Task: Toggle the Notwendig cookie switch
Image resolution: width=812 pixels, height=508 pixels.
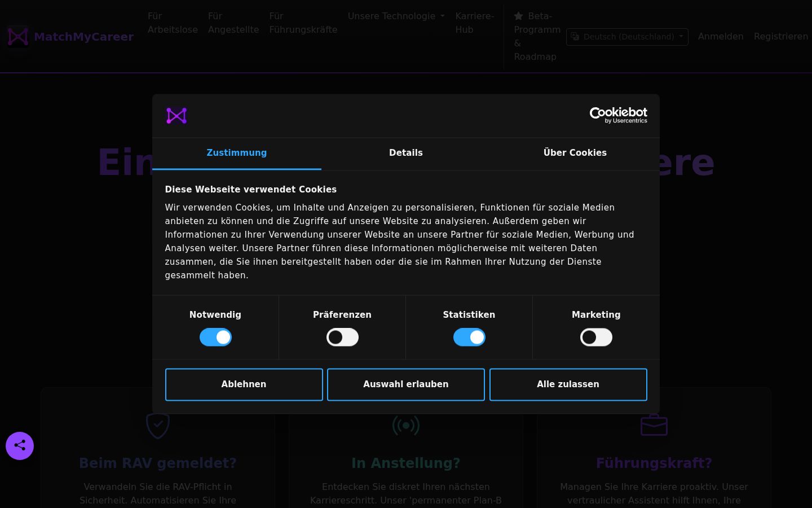Action: [x=215, y=338]
